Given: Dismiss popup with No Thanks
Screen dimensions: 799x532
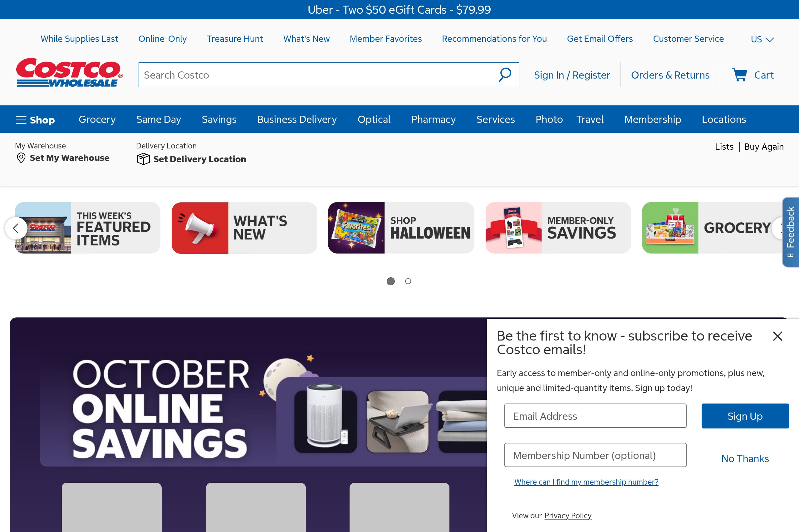Looking at the screenshot, I should tap(745, 459).
